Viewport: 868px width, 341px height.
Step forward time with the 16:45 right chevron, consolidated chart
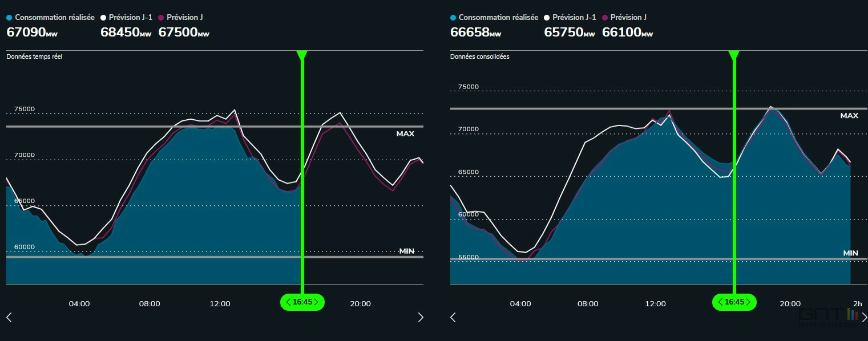pos(749,302)
